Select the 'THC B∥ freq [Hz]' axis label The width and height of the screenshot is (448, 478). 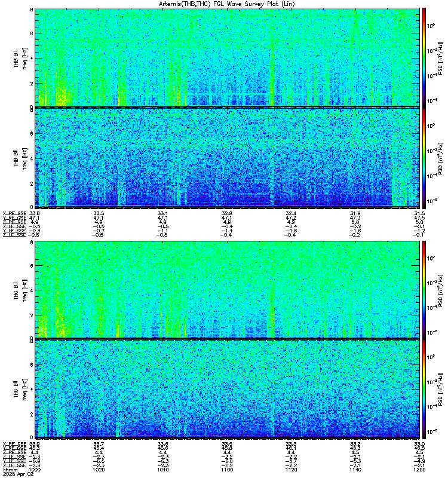[x=20, y=390]
